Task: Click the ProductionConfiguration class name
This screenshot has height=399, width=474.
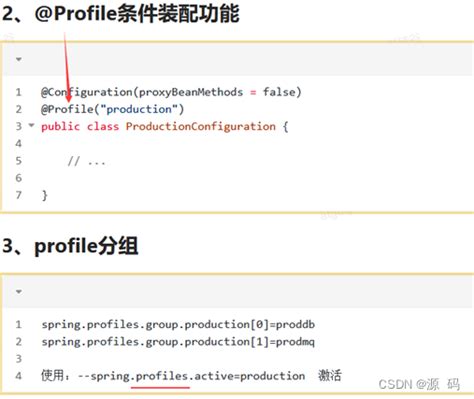Action: 201,126
